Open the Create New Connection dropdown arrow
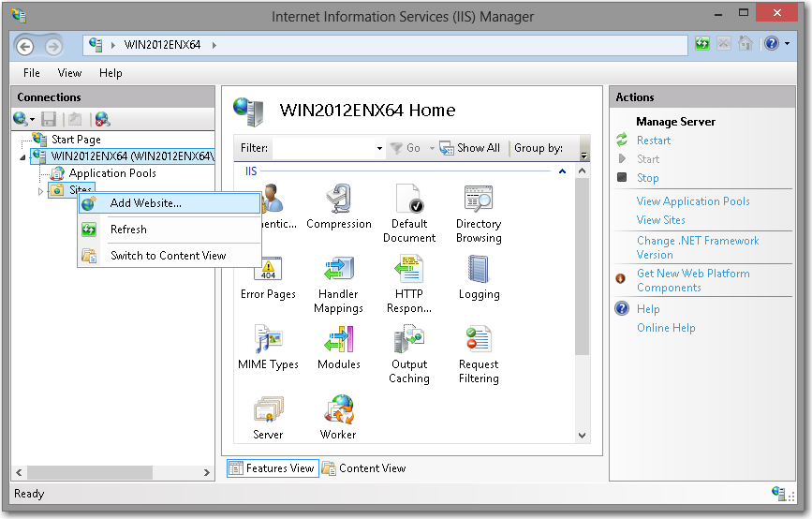The width and height of the screenshot is (812, 519). (32, 120)
